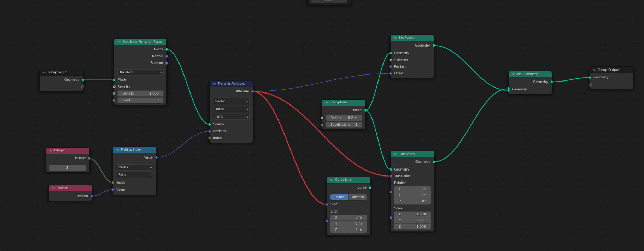Click Transform Scale Z field
Screen dimensions: 644x251
pos(412,227)
